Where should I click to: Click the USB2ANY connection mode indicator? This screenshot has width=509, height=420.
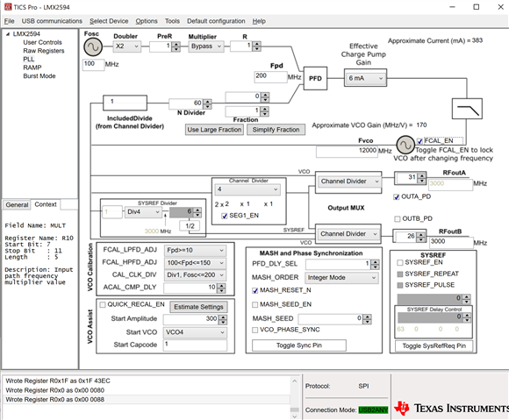tap(373, 410)
